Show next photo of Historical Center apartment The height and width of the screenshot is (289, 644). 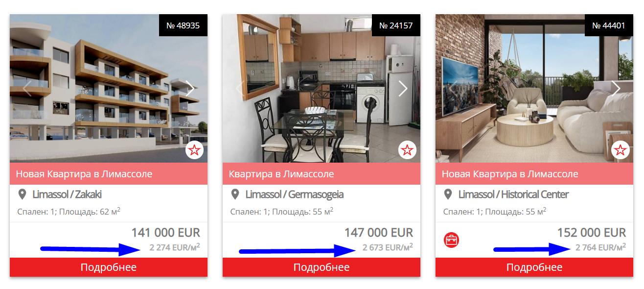coord(616,89)
